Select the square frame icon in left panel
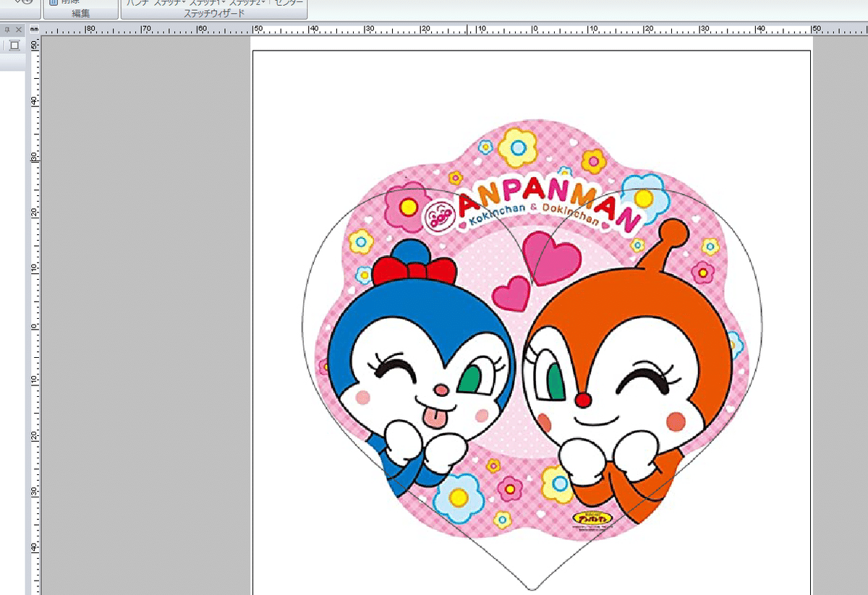This screenshot has width=868, height=595. 14,46
